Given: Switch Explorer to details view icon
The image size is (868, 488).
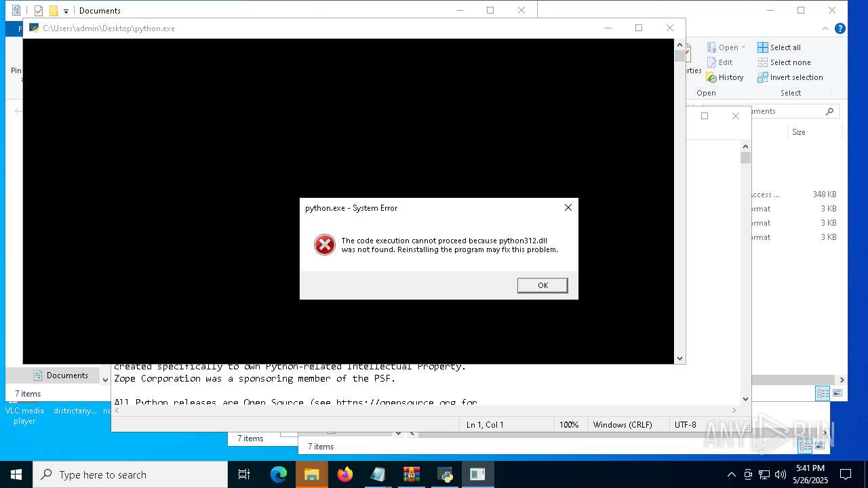Looking at the screenshot, I should point(823,393).
